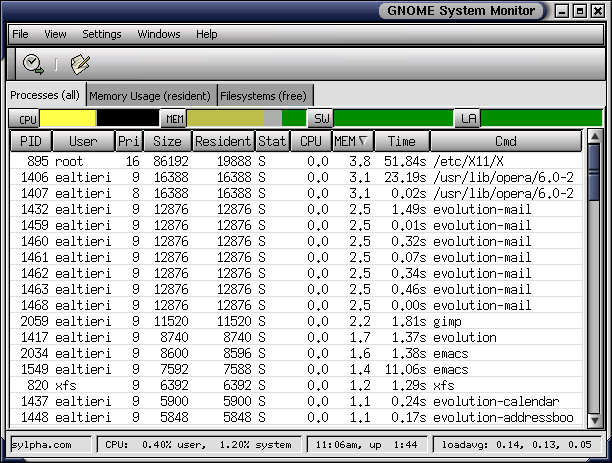612x463 pixels.
Task: Click the LA load average label
Action: 467,119
